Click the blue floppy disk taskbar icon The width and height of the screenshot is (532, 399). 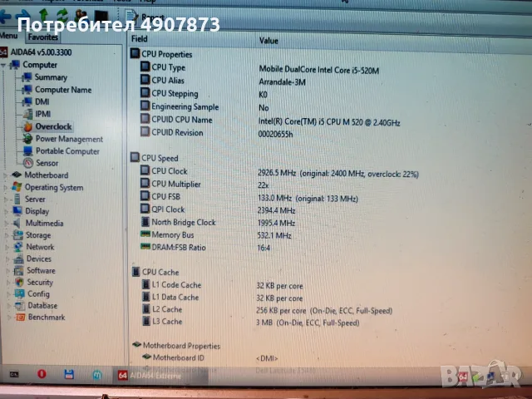pyautogui.click(x=69, y=374)
